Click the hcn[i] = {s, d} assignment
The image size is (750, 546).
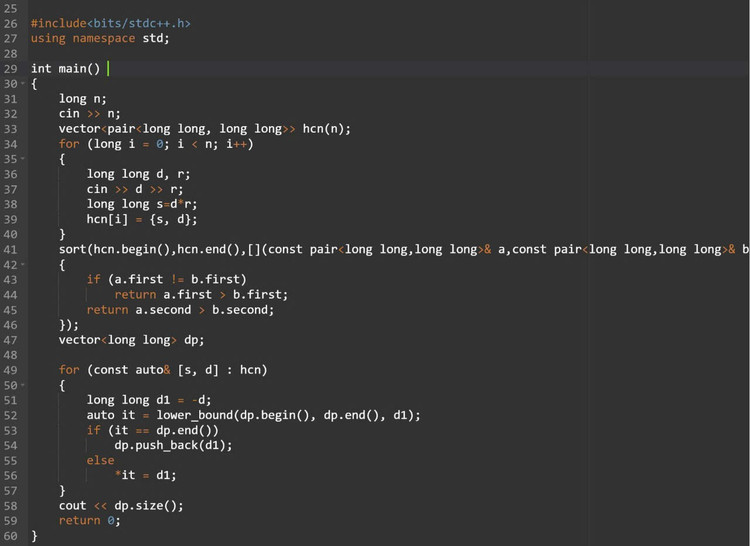pyautogui.click(x=141, y=219)
